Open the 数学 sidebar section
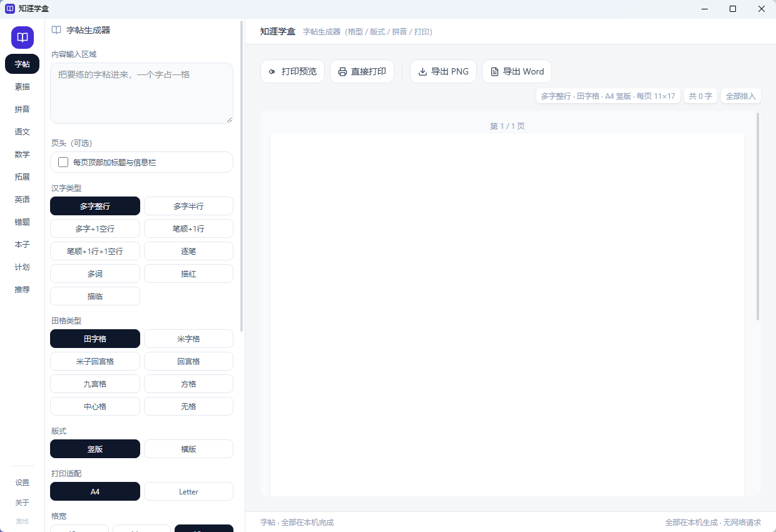The image size is (776, 532). [x=22, y=154]
